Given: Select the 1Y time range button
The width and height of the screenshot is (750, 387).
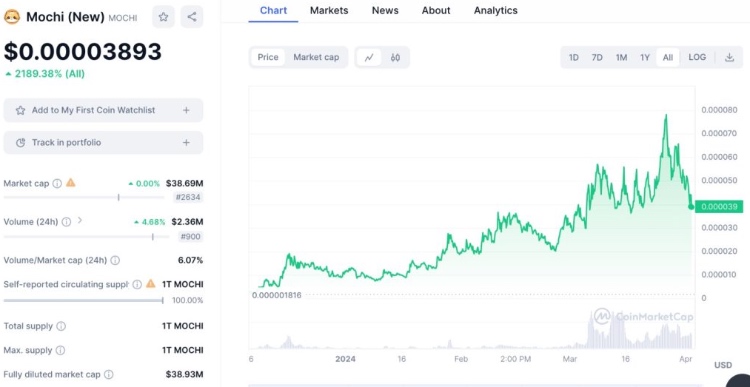Looking at the screenshot, I should point(645,57).
